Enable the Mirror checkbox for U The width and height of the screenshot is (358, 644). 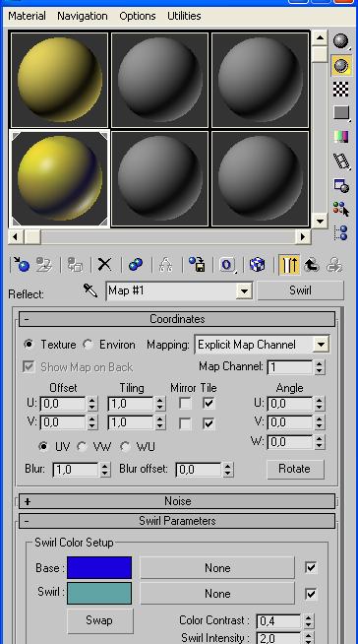pos(185,404)
